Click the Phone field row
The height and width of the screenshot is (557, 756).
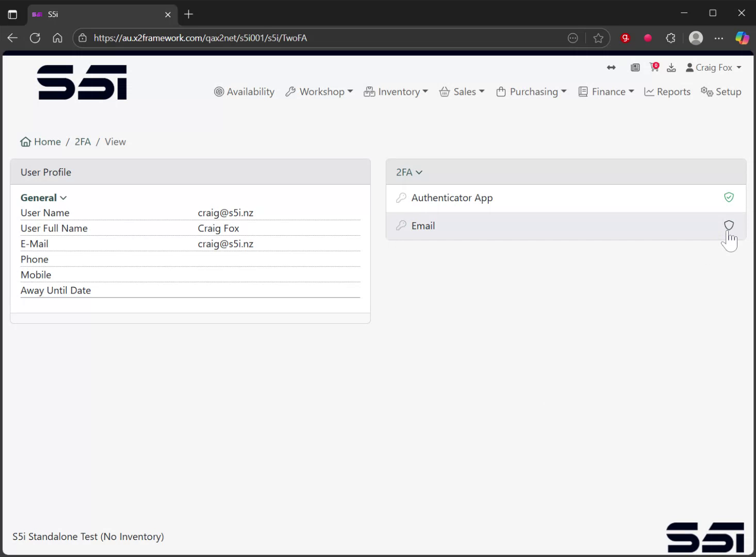[x=190, y=259]
